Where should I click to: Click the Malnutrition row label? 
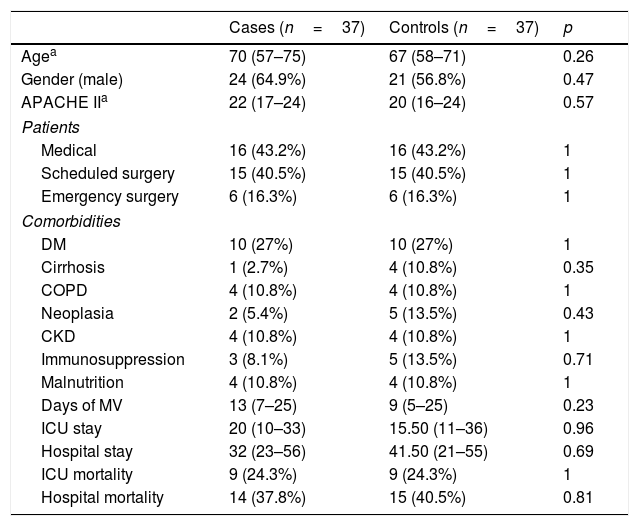click(83, 383)
